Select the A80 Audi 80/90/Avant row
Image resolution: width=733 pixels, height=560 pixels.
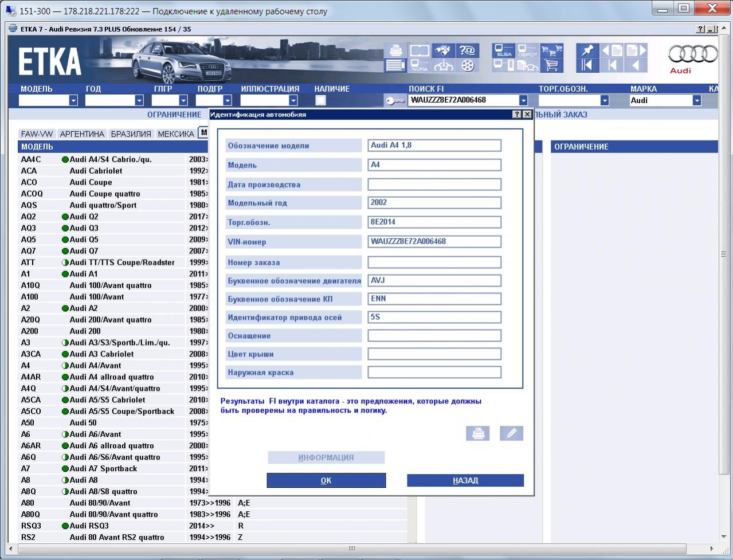tap(213, 503)
